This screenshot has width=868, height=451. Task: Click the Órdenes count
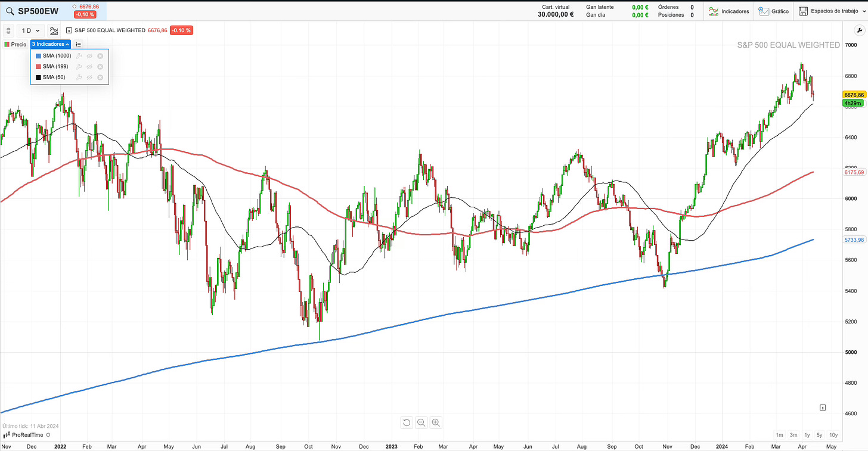692,7
